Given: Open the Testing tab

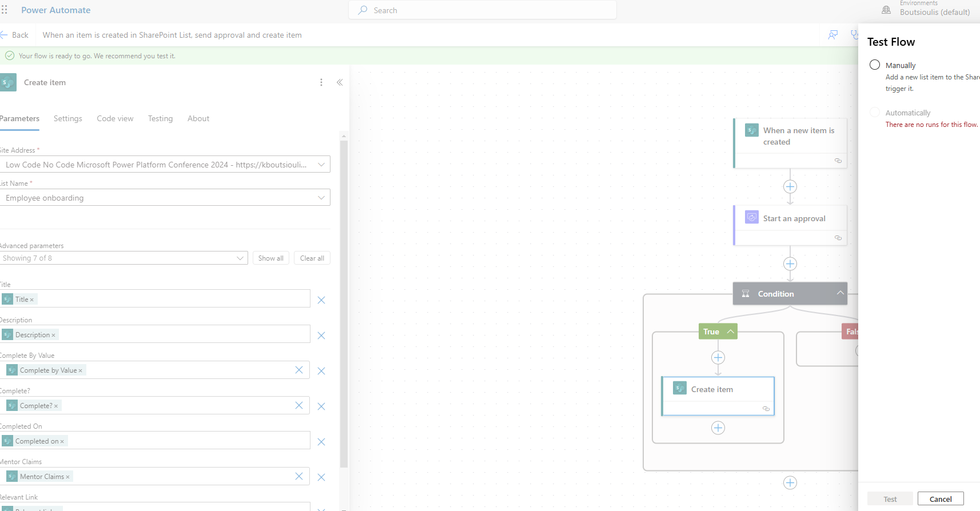Looking at the screenshot, I should tap(160, 118).
